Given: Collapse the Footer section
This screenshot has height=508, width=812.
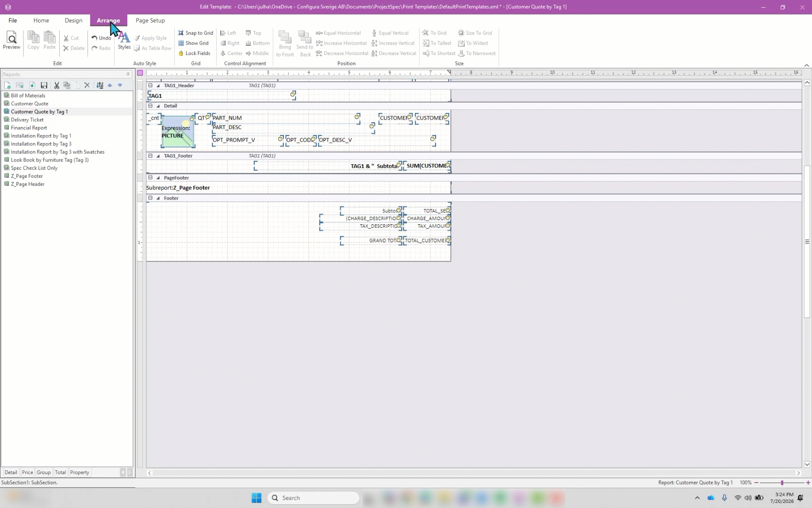Looking at the screenshot, I should (150, 198).
